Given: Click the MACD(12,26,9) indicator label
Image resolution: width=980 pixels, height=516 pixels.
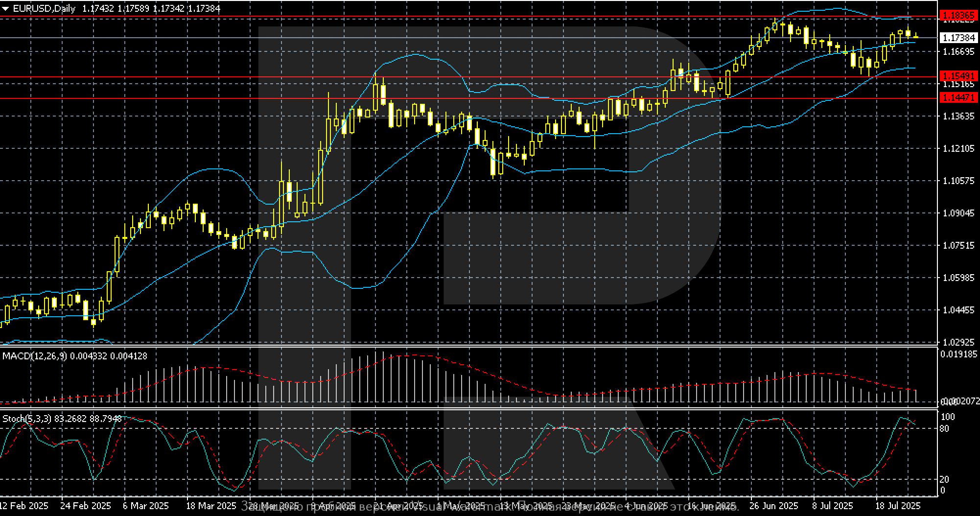Looking at the screenshot, I should [x=34, y=356].
